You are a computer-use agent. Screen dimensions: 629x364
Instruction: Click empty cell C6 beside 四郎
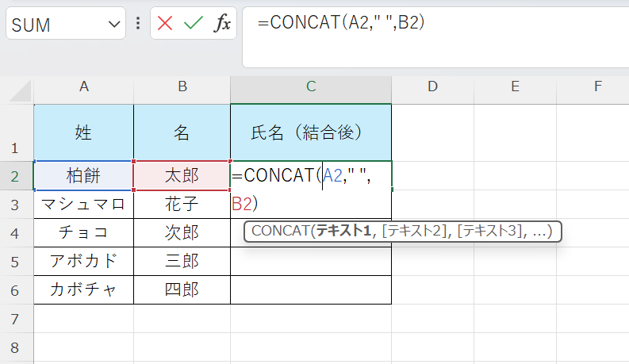click(311, 289)
